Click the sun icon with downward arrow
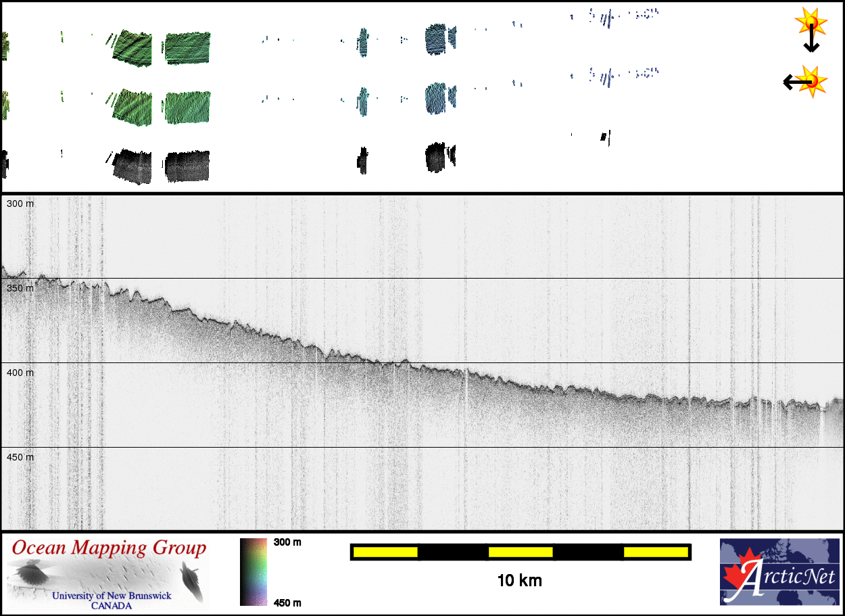The image size is (845, 616). (810, 28)
